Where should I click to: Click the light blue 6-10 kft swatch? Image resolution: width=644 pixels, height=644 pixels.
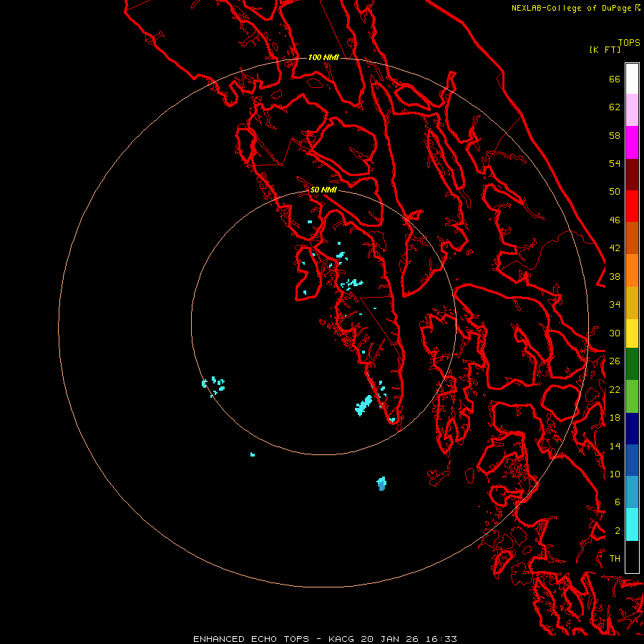tap(632, 492)
